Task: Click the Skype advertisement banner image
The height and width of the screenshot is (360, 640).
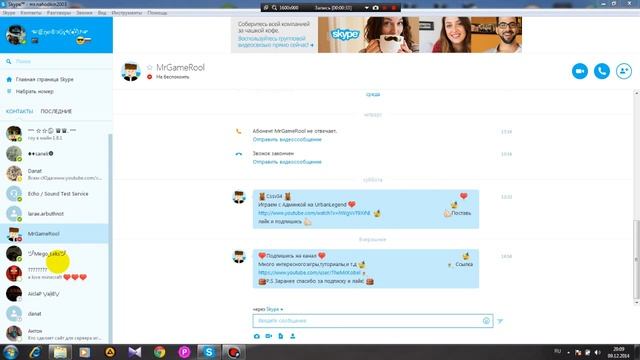Action: tap(420, 35)
